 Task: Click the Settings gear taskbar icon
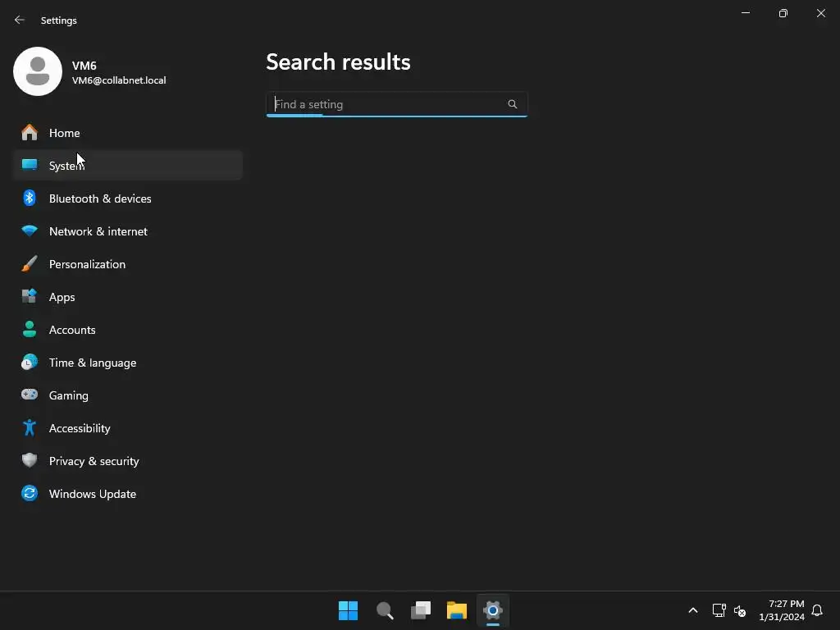pyautogui.click(x=493, y=610)
